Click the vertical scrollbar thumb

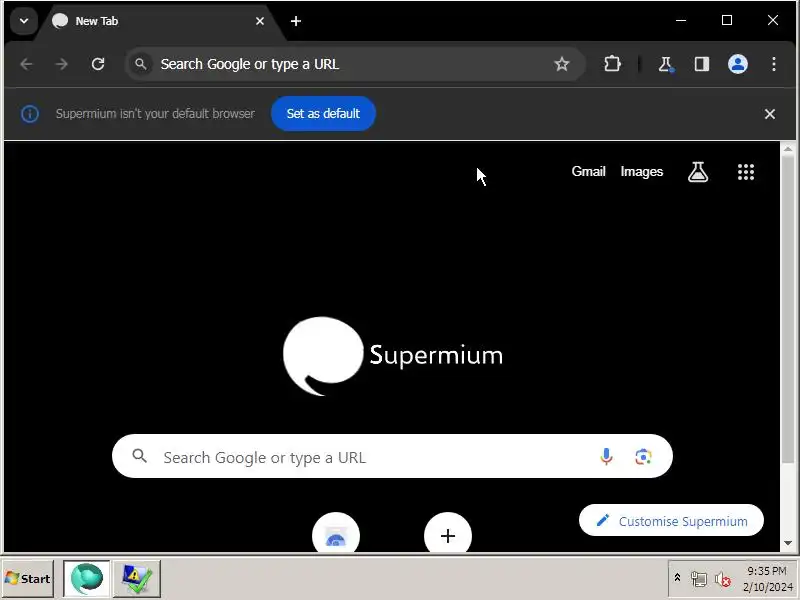pyautogui.click(x=788, y=309)
